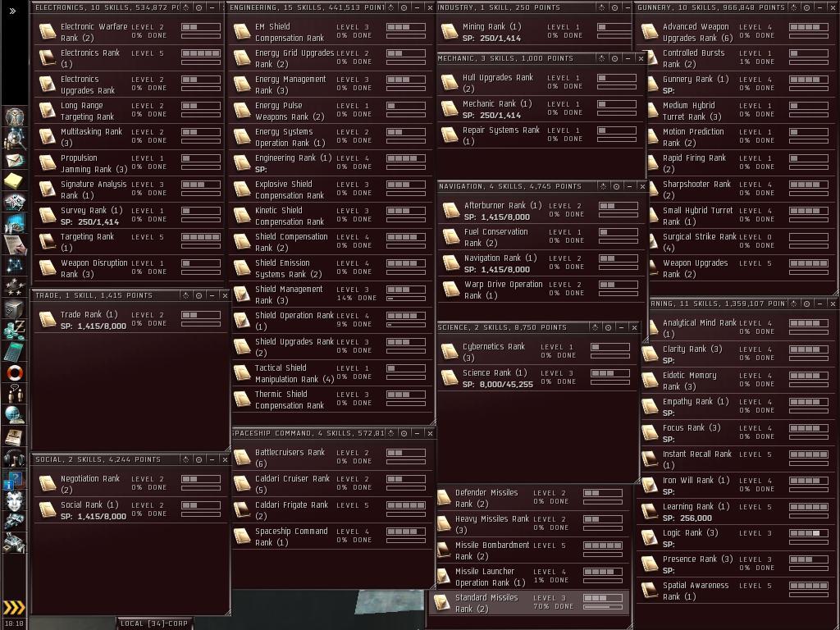Click the EM Shield Compensation book icon
The height and width of the screenshot is (630, 840).
pyautogui.click(x=242, y=32)
